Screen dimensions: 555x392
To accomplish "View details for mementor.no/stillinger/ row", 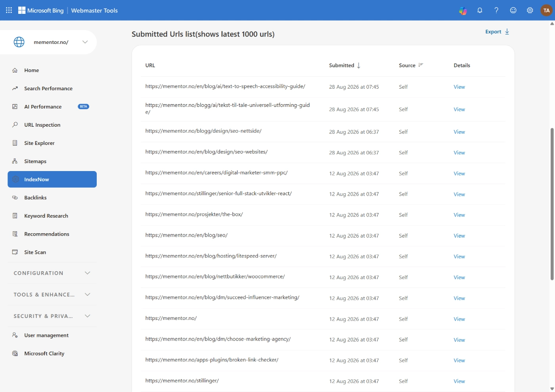I will coord(459,381).
